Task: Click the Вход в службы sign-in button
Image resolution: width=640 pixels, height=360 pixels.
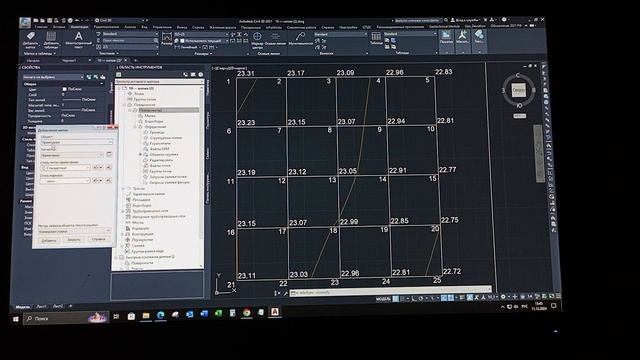Action: click(467, 20)
